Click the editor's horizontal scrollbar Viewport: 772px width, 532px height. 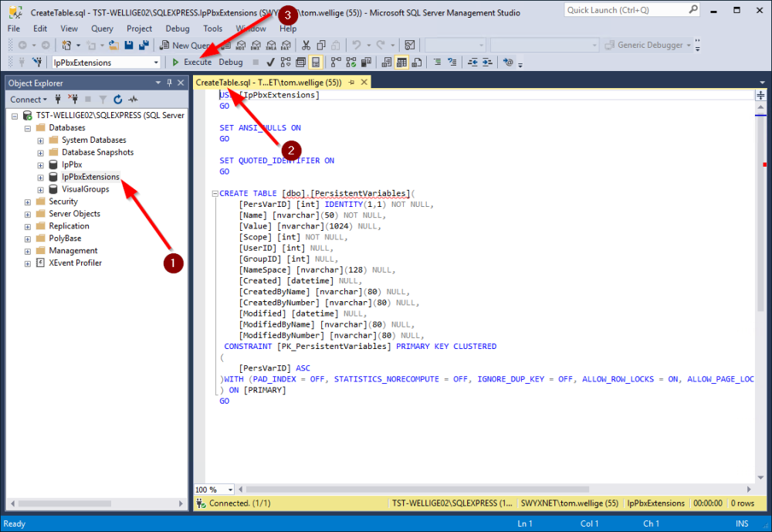click(418, 490)
